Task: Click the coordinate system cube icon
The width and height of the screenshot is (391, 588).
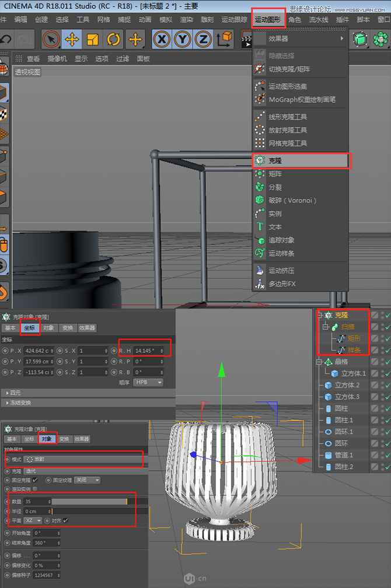Action: (225, 39)
